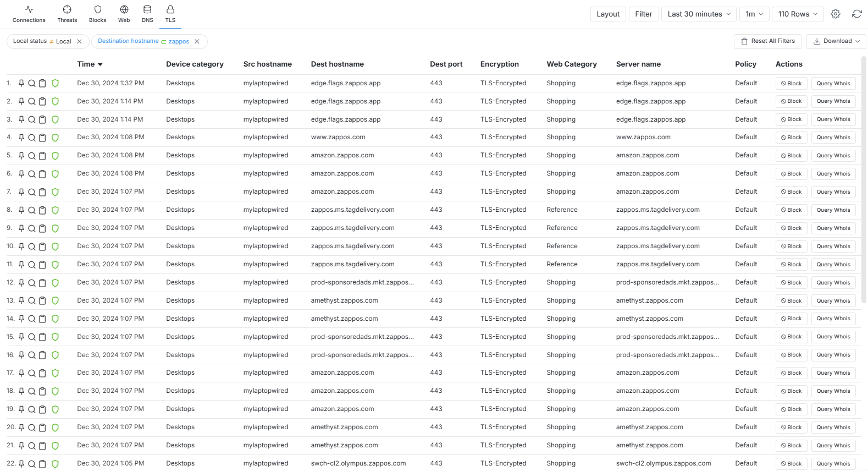868x471 pixels.
Task: Pin row 4 with the pin icon
Action: pyautogui.click(x=21, y=138)
